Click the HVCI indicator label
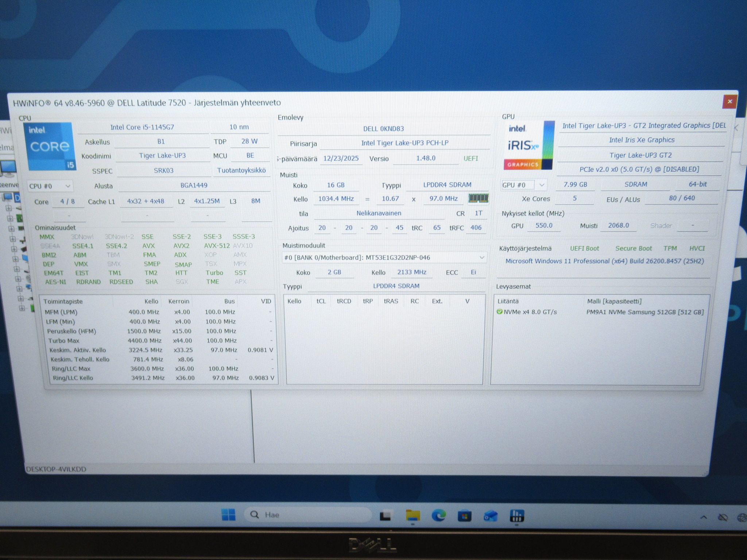747x560 pixels. tap(697, 248)
